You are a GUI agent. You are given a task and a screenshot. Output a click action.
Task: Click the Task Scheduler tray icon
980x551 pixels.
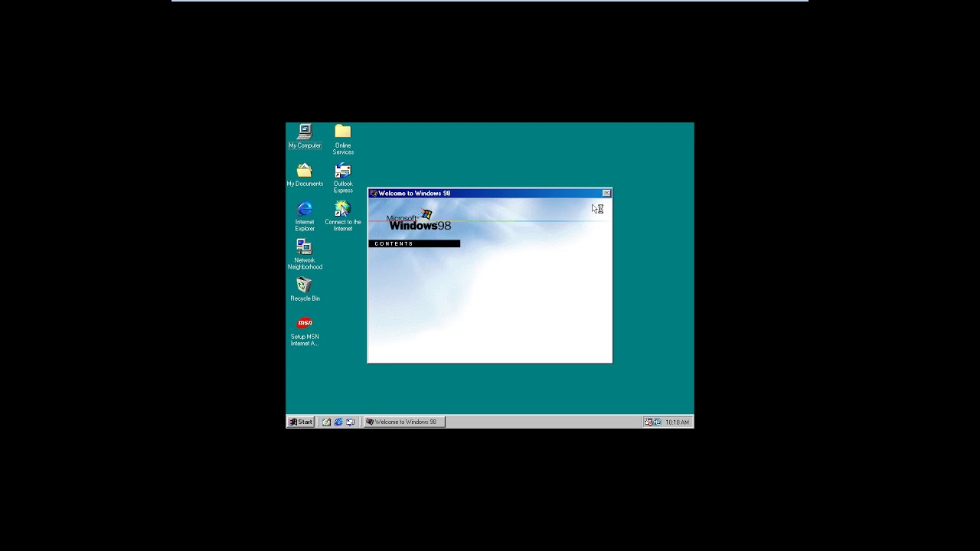click(x=648, y=422)
